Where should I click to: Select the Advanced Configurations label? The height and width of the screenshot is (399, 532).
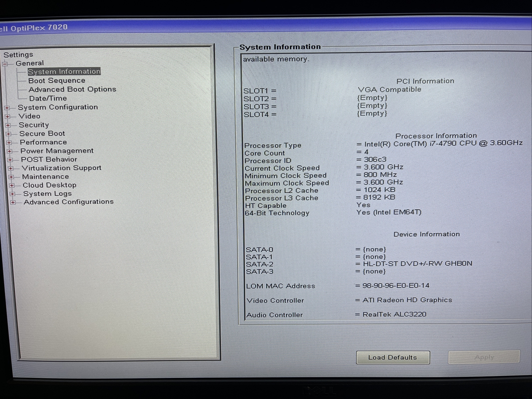tap(69, 202)
